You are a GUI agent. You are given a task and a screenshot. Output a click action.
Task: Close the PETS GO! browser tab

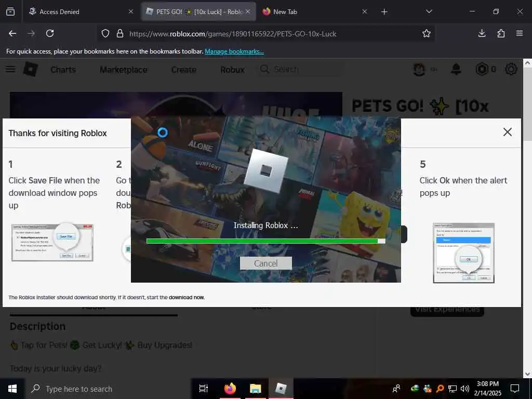click(248, 11)
